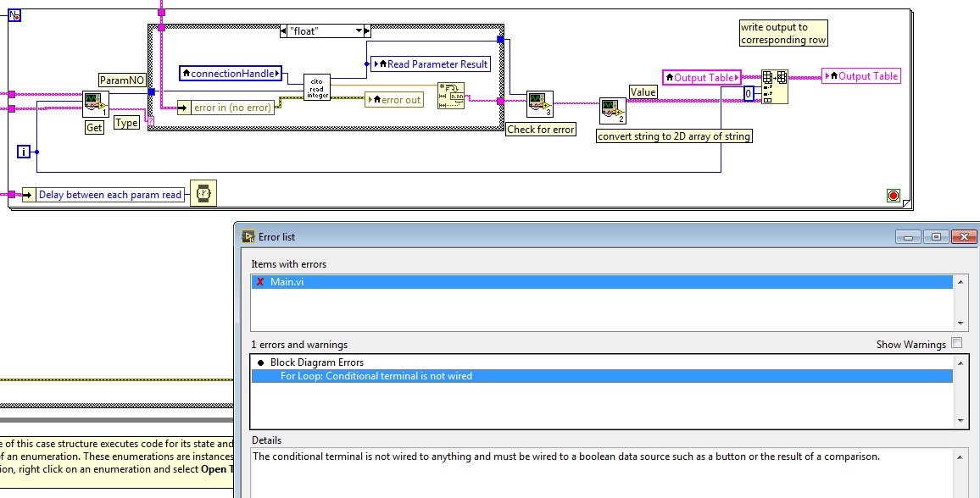Select the number to string format node
Image resolution: width=980 pixels, height=498 pixels.
(x=451, y=96)
